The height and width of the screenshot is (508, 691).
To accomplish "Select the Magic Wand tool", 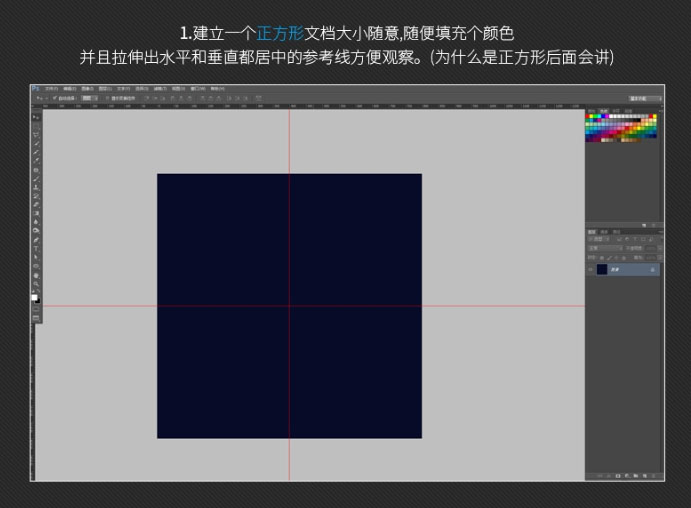I will 36,143.
